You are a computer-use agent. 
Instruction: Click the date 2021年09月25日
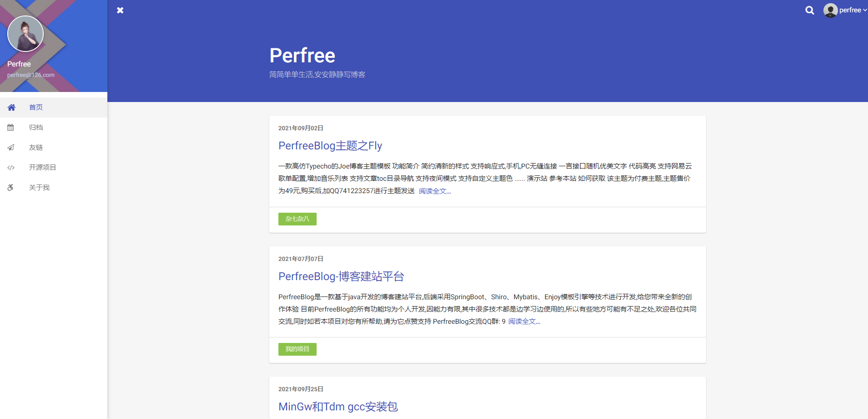pyautogui.click(x=301, y=389)
